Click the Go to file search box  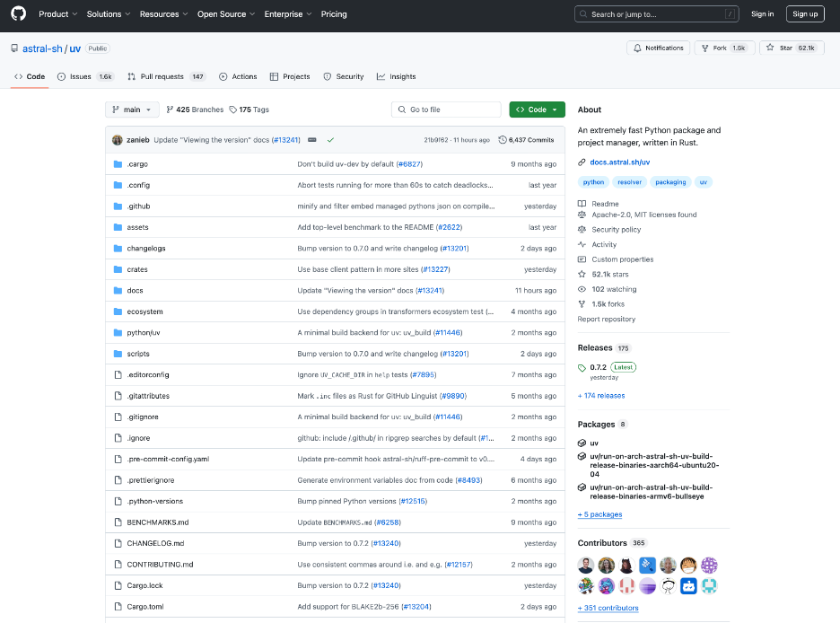(x=446, y=110)
